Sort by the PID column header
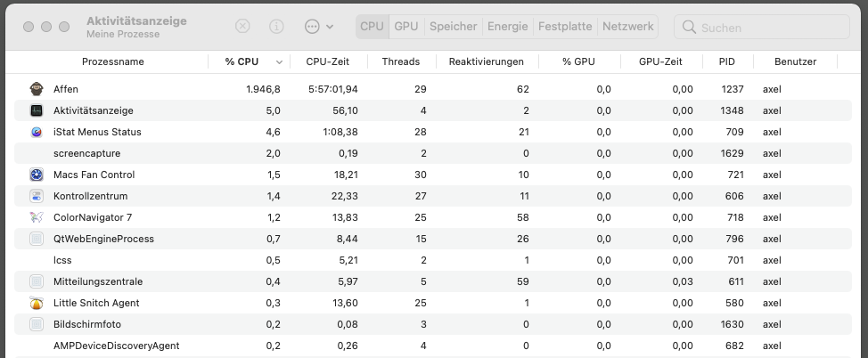 tap(727, 61)
